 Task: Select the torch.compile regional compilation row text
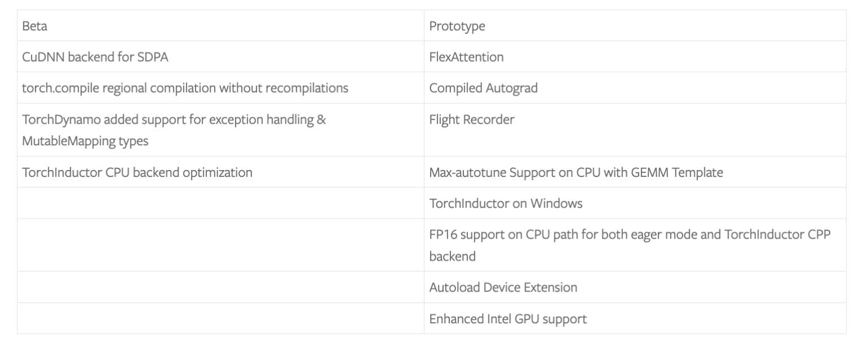click(x=185, y=88)
